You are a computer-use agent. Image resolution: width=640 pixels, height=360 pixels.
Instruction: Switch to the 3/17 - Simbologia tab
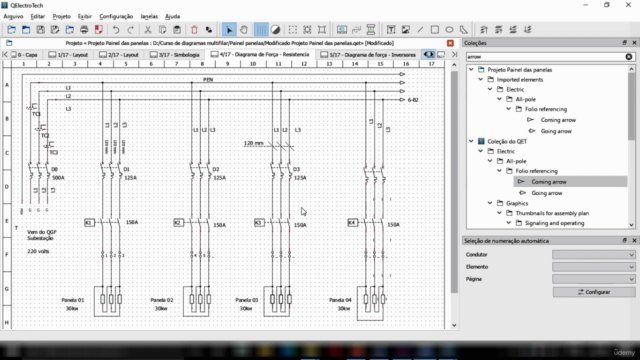[175, 55]
